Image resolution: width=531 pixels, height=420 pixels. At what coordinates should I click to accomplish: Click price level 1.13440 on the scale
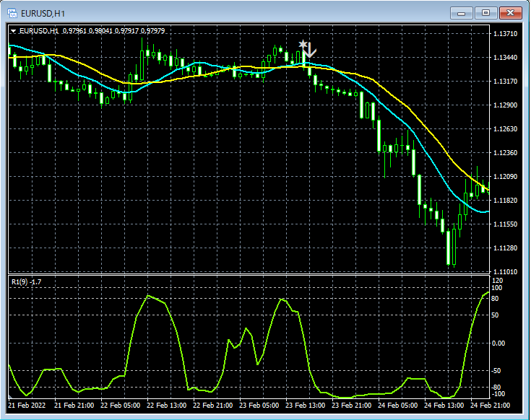coord(505,58)
